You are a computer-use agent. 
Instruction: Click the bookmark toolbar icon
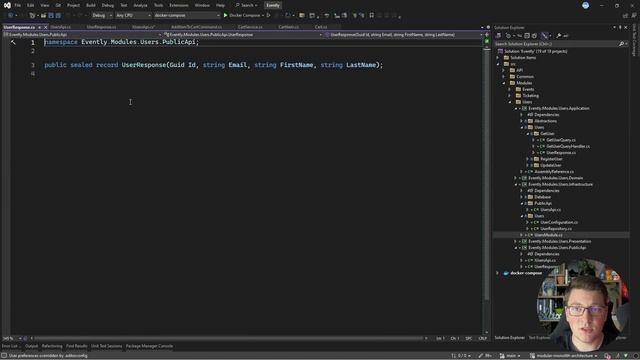point(371,15)
